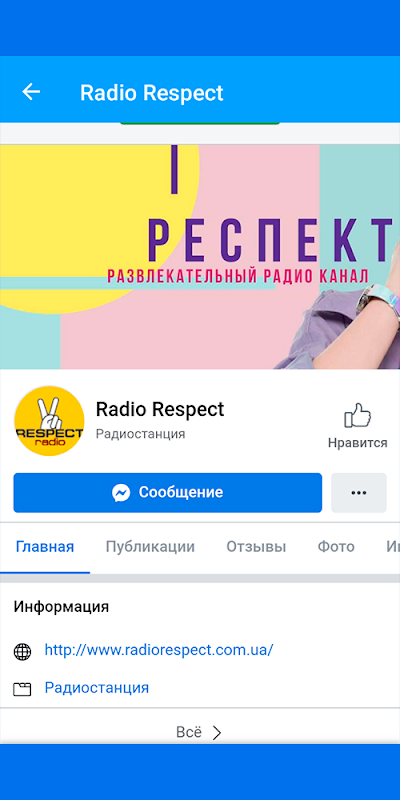The height and width of the screenshot is (800, 400).
Task: Open the three-dots more options button
Action: 359,492
